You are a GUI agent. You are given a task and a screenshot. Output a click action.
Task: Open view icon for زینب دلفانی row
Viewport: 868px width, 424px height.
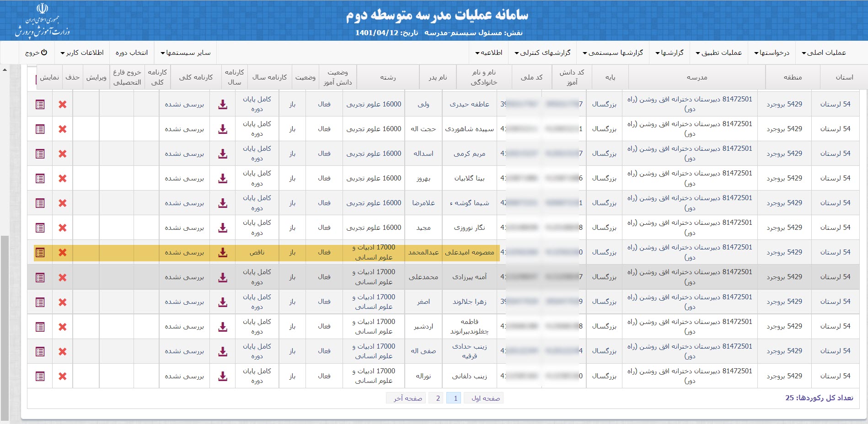(40, 376)
